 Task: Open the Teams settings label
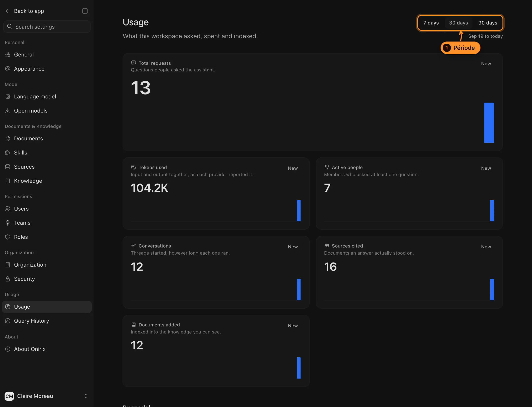tap(22, 223)
